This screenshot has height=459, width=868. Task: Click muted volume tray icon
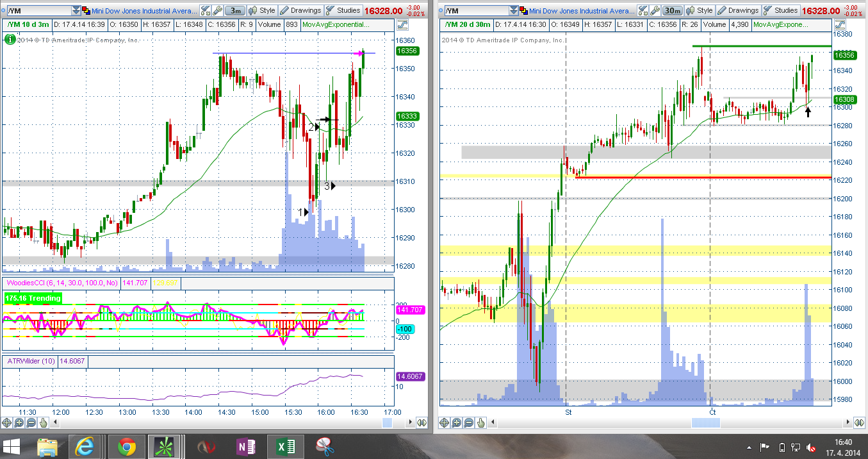pyautogui.click(x=812, y=447)
